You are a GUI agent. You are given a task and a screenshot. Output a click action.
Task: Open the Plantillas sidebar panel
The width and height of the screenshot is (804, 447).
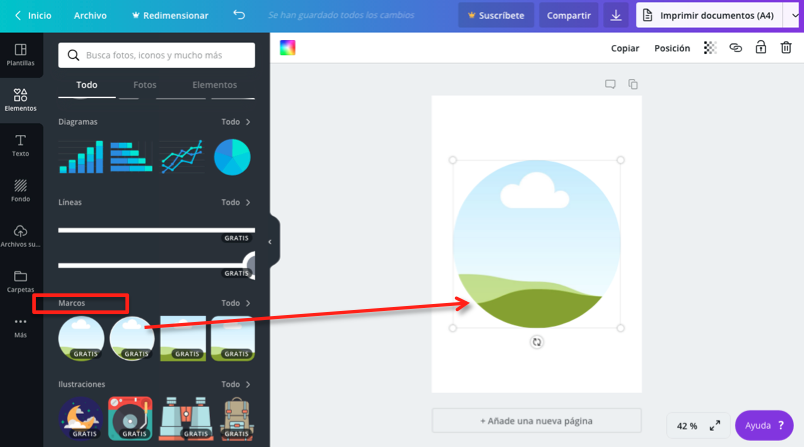click(21, 55)
